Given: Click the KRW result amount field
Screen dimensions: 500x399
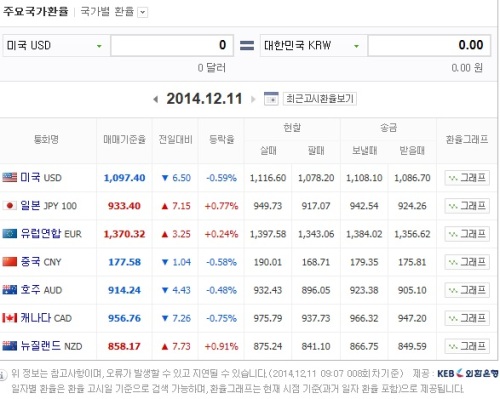Looking at the screenshot, I should coord(429,45).
